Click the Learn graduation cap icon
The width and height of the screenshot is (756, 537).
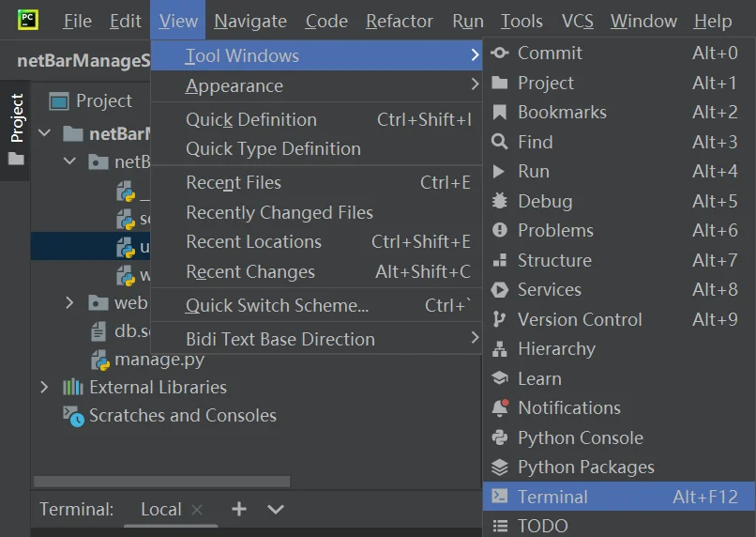(500, 378)
